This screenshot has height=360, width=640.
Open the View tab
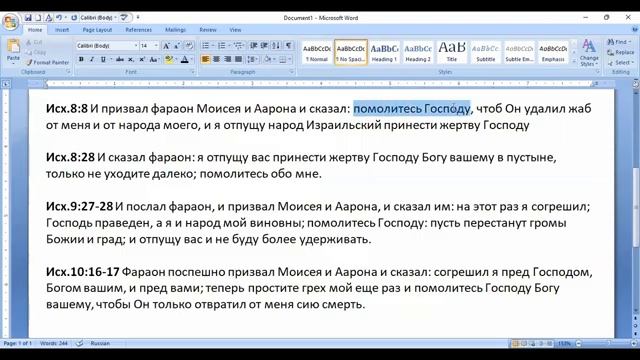pos(235,30)
